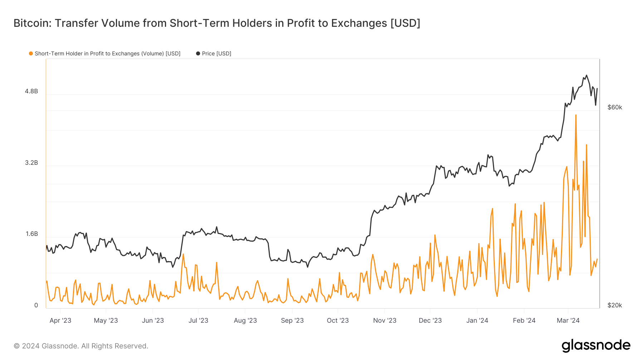The image size is (644, 362).
Task: Select the Mar '24 x-axis label
Action: 568,321
